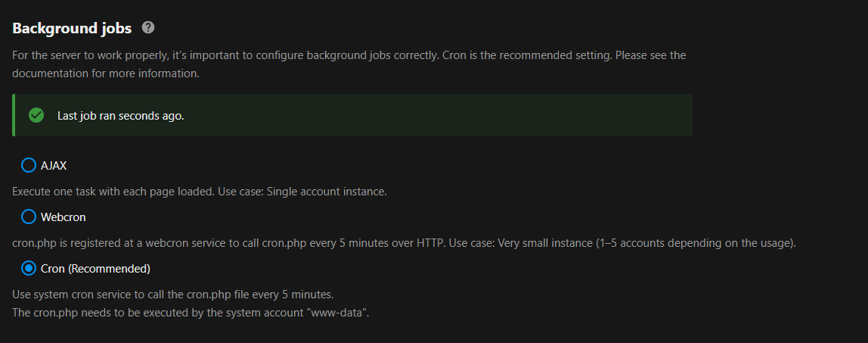Select the Webcron radio button
868x343 pixels.
[x=29, y=217]
